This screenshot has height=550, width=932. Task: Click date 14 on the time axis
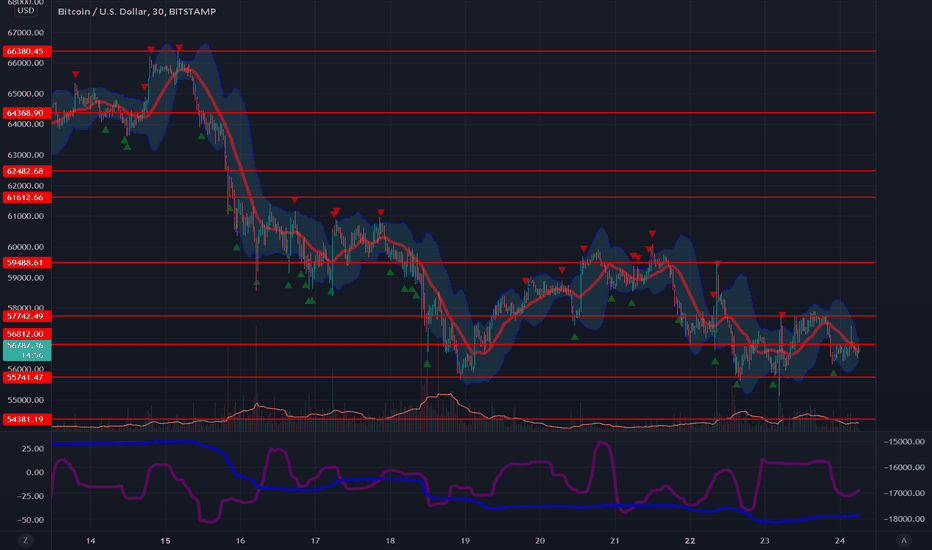(90, 541)
